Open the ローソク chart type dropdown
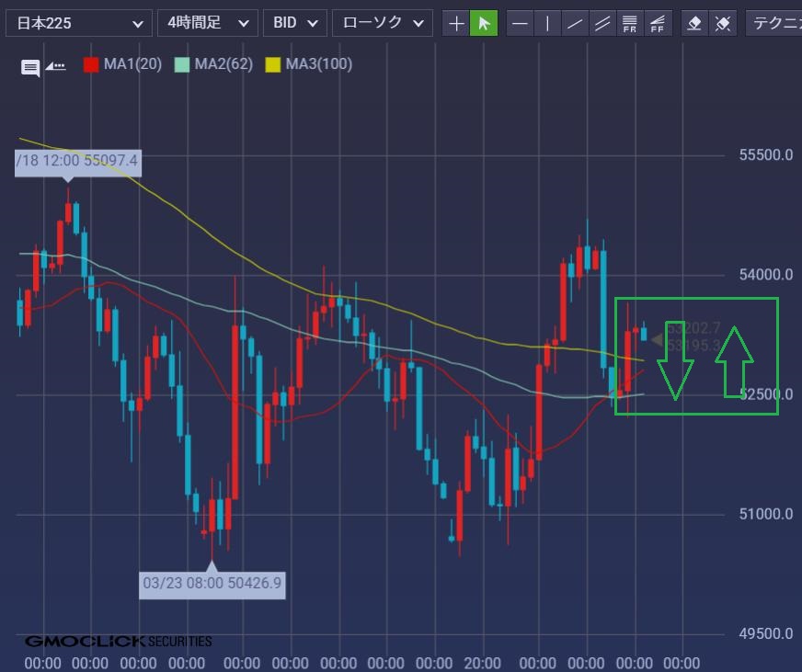This screenshot has height=672, width=802. [x=382, y=23]
